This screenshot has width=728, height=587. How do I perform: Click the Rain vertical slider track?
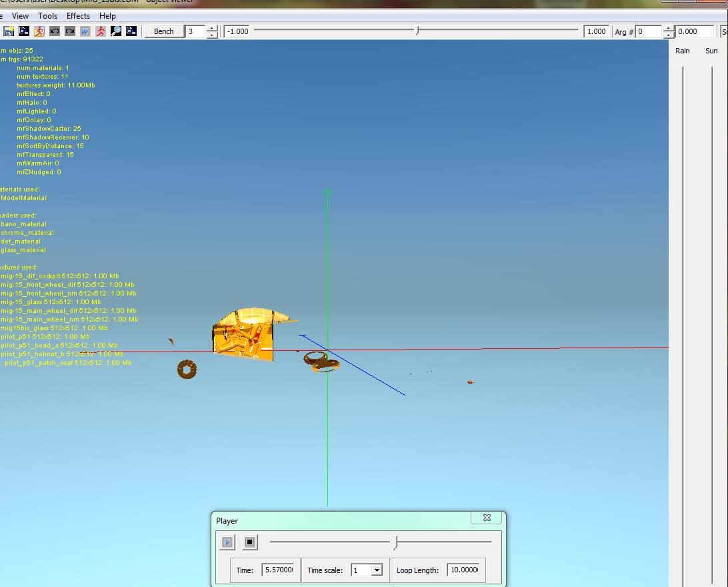pos(683,325)
